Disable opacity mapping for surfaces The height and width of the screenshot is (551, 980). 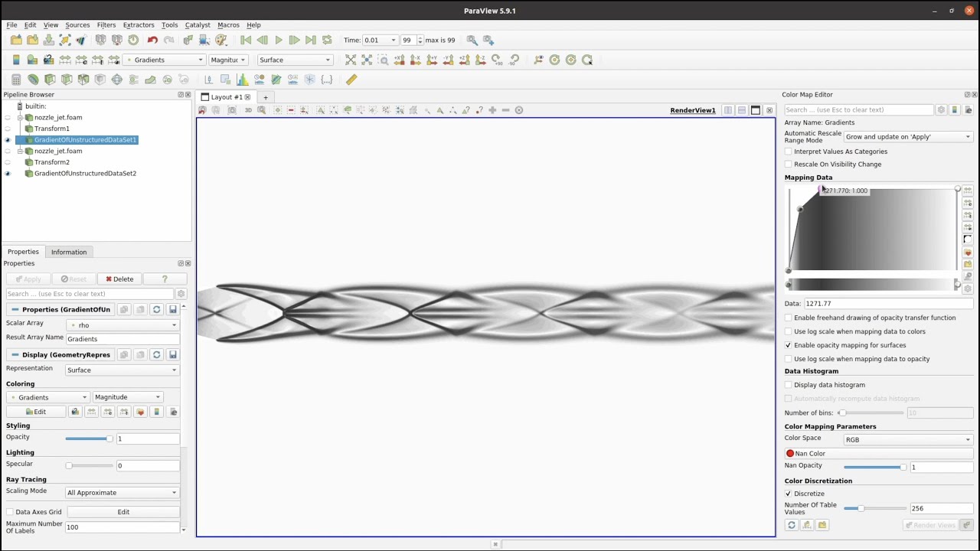click(x=789, y=345)
